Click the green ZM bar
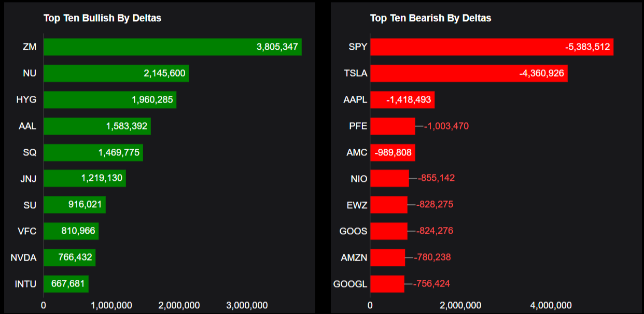 coord(172,47)
